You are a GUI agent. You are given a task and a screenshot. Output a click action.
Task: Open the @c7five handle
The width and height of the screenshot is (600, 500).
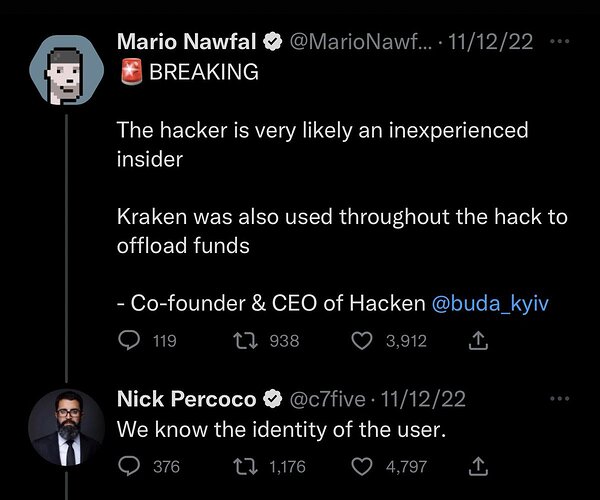[x=328, y=399]
